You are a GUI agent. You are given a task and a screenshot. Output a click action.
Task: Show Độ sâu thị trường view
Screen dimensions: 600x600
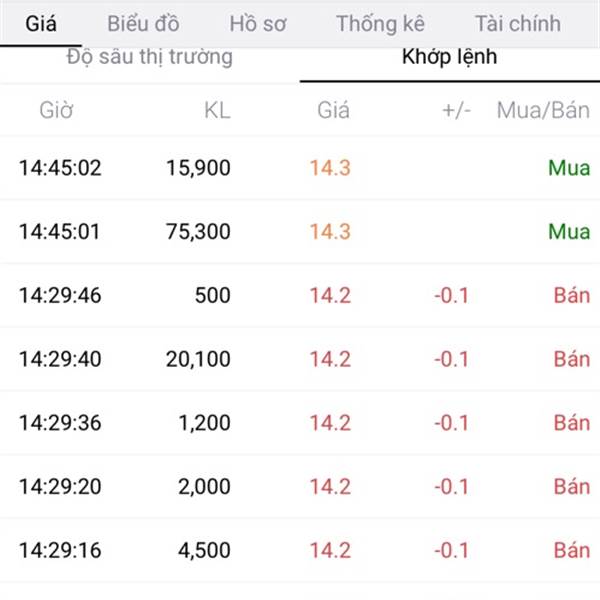click(150, 57)
